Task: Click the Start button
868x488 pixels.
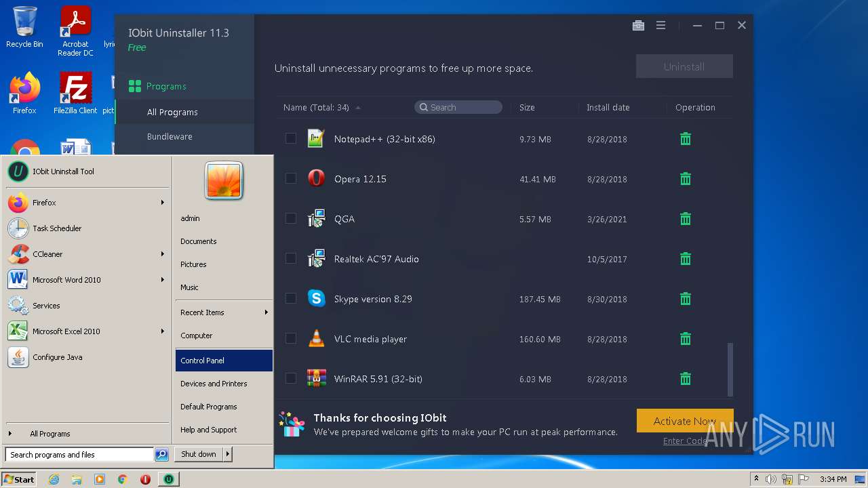Action: click(x=19, y=479)
